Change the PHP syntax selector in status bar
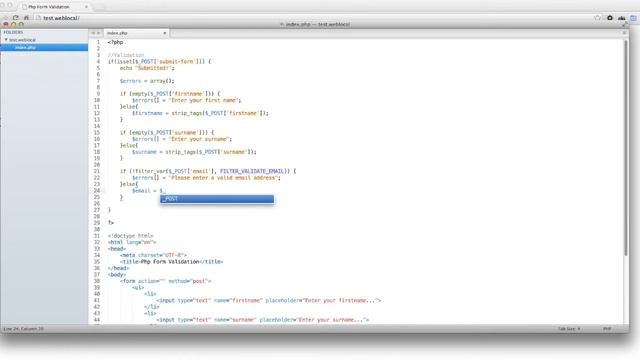The width and height of the screenshot is (640, 360). click(607, 329)
